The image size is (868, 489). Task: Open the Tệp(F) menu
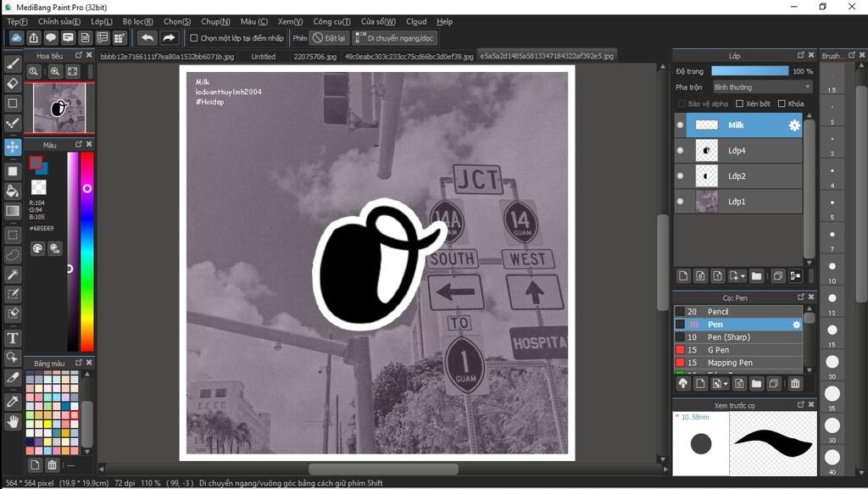(17, 21)
